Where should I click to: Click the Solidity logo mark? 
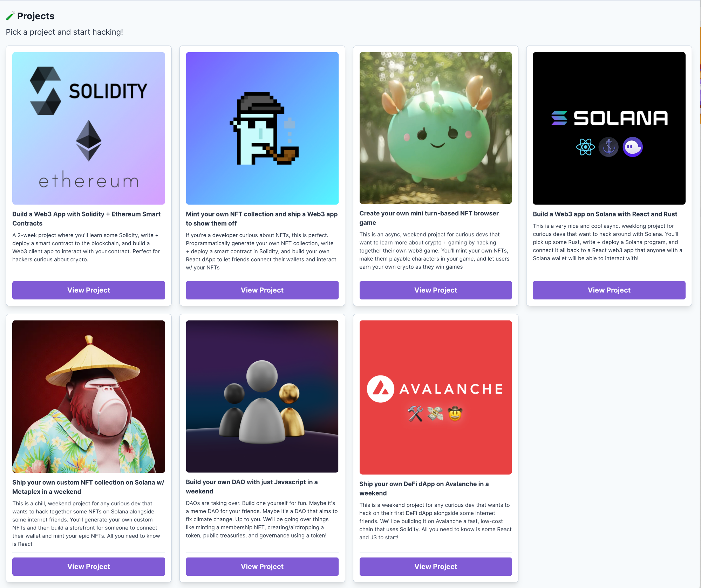[46, 91]
